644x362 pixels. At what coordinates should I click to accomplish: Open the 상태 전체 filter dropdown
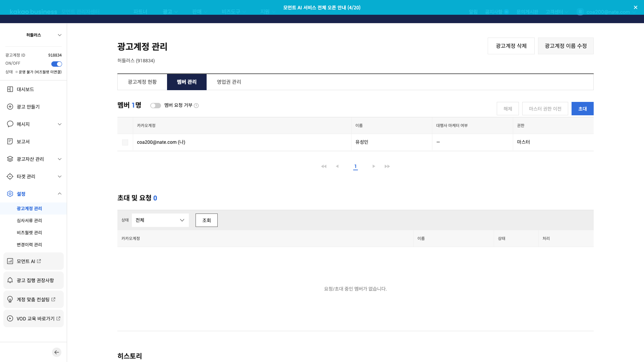tap(160, 220)
